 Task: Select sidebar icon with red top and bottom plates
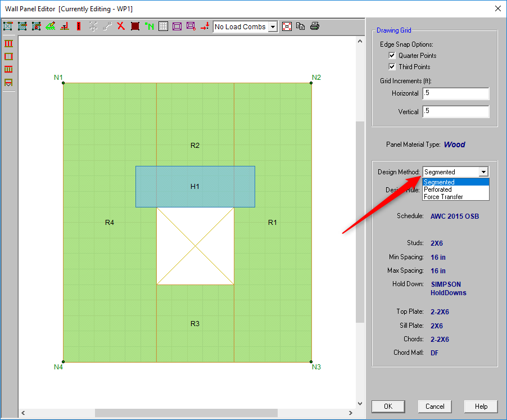(x=9, y=69)
